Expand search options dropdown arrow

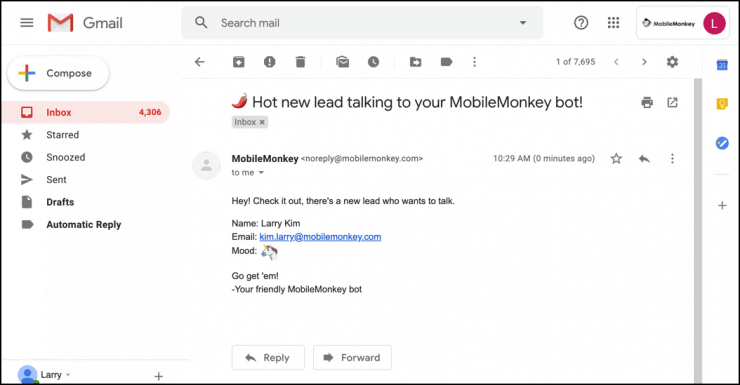click(523, 23)
